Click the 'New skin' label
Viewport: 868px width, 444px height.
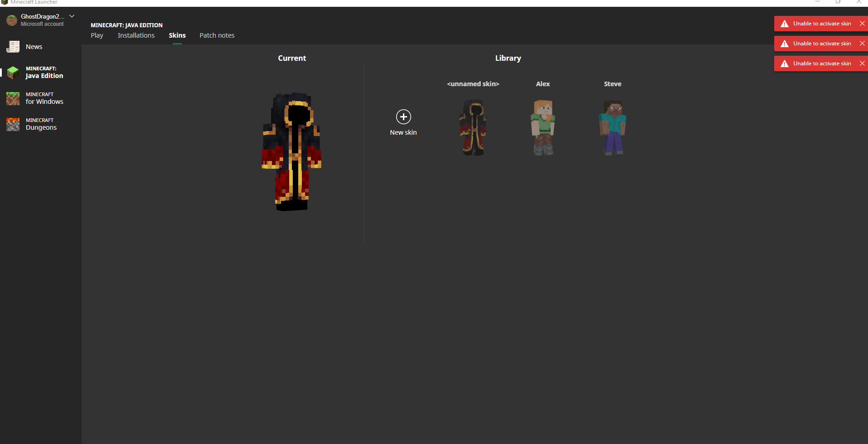(403, 132)
